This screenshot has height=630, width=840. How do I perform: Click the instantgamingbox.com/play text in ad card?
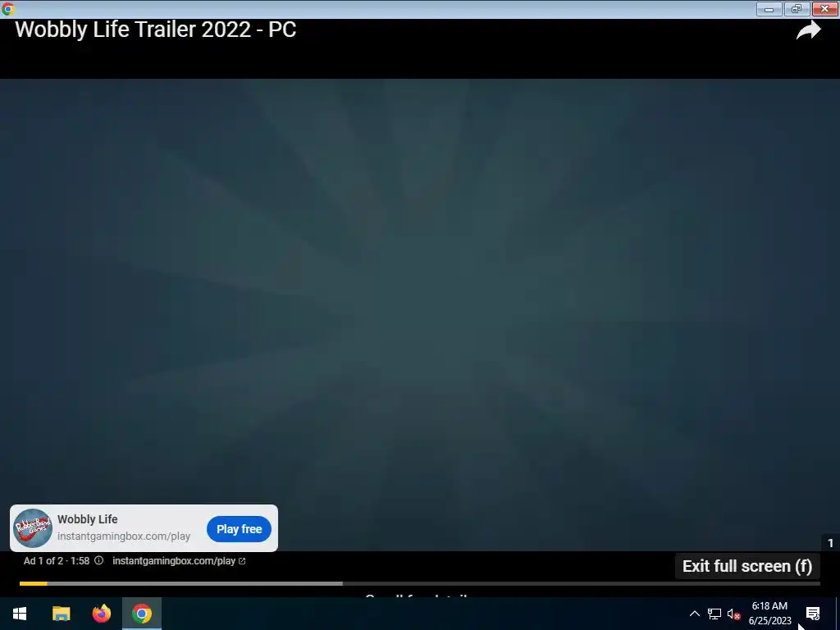(124, 536)
